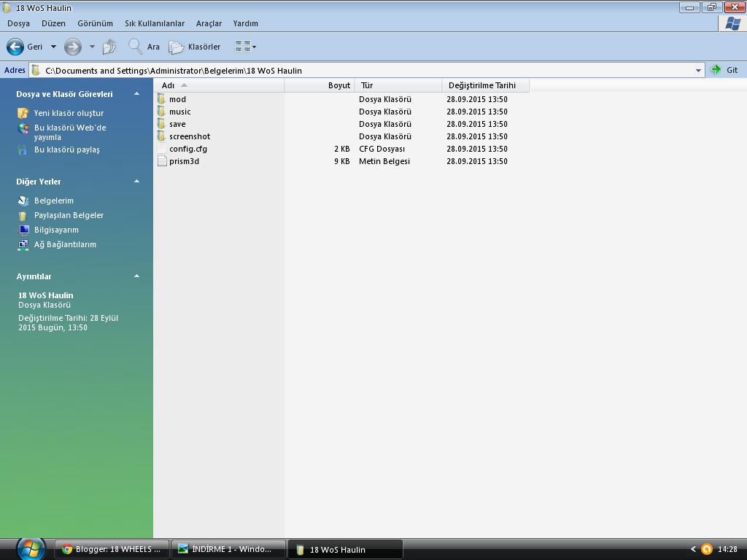Sort by the Tür column header
Screen dimensions: 747x560
pos(398,85)
